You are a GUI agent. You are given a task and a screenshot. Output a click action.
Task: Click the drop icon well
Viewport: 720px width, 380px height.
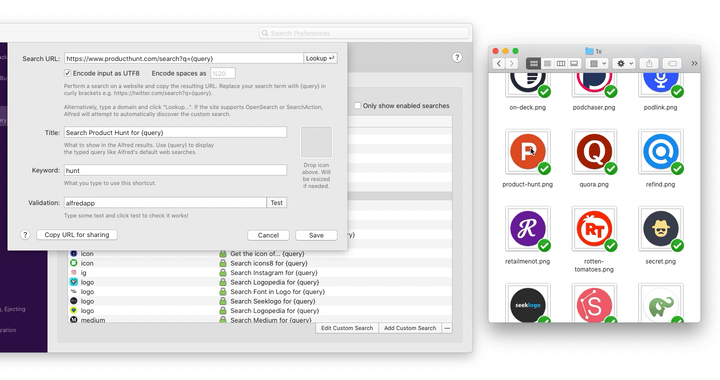point(316,142)
